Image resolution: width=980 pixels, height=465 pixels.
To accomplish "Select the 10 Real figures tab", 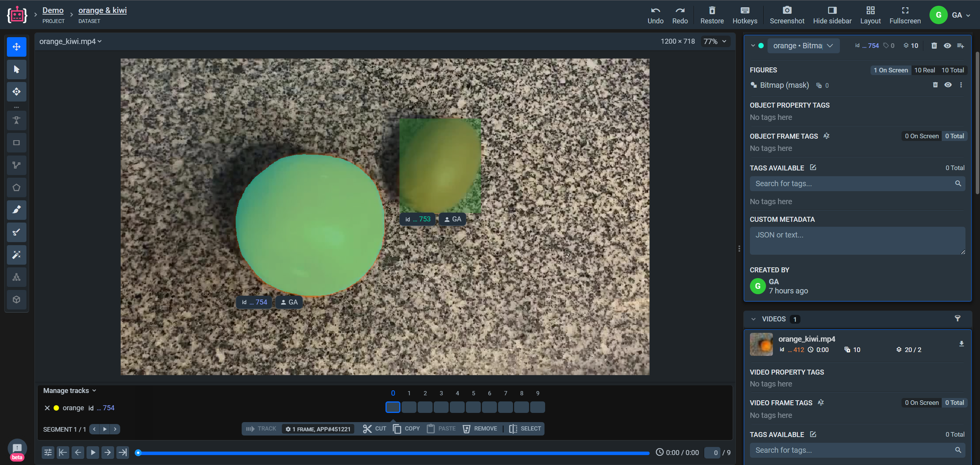I will point(924,70).
